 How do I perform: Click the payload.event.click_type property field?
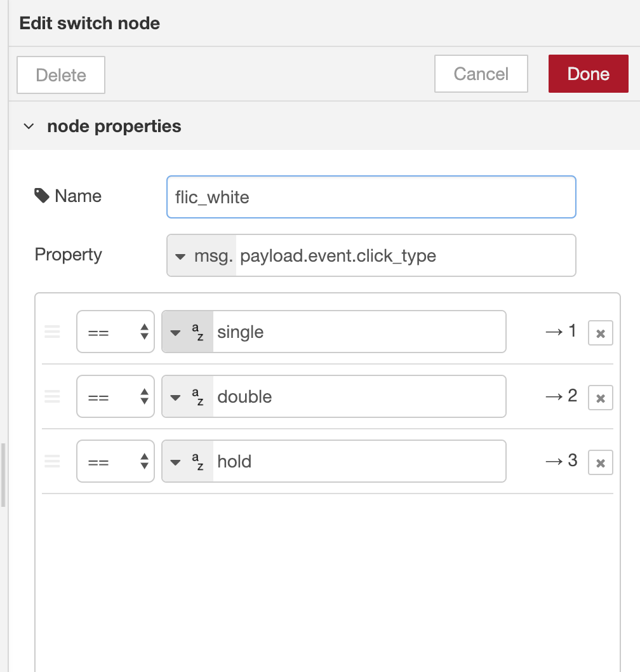tap(405, 256)
